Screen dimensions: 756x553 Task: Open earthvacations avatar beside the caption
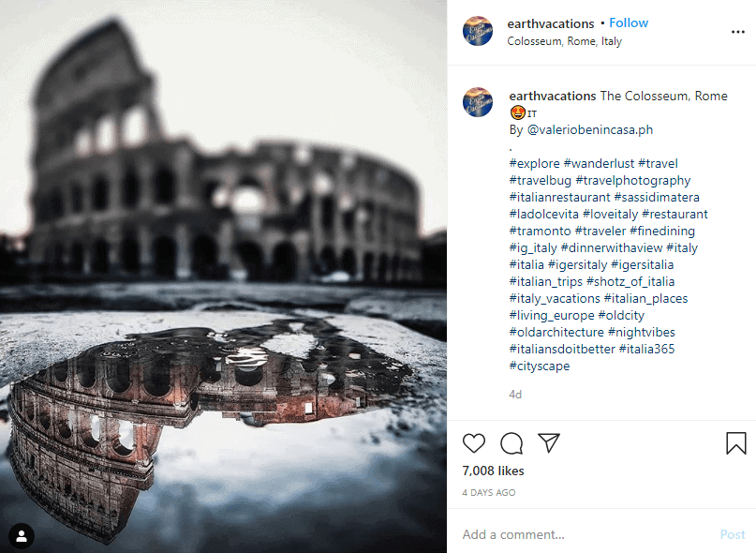pyautogui.click(x=478, y=102)
